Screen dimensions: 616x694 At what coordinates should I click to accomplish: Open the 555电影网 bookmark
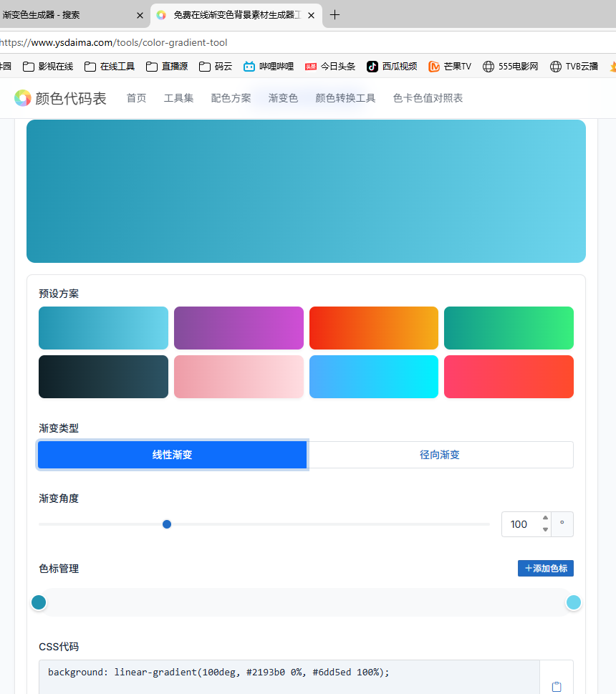510,67
